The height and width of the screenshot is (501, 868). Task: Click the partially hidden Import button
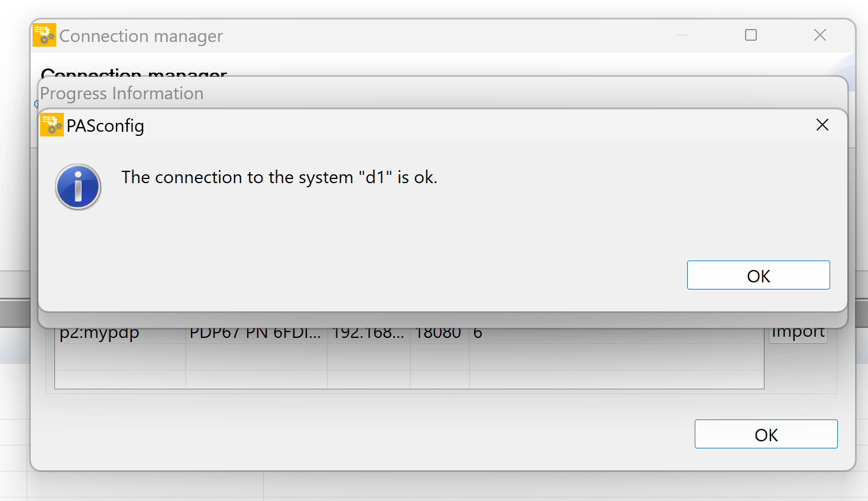pyautogui.click(x=798, y=334)
